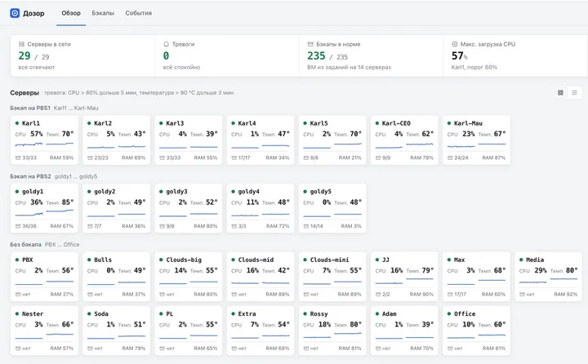Viewport: 588px width, 364px height.
Task: Click RAM 87% on Karl-Mau card
Action: (493, 158)
